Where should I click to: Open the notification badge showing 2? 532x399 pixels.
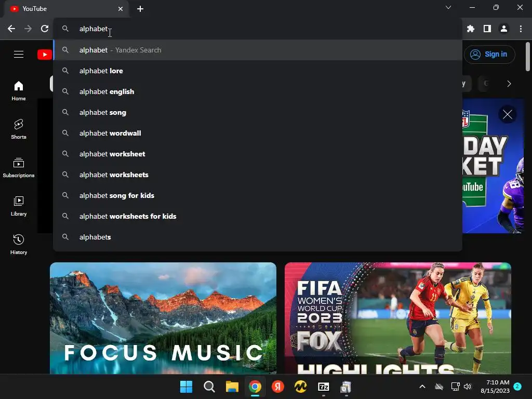pyautogui.click(x=517, y=387)
